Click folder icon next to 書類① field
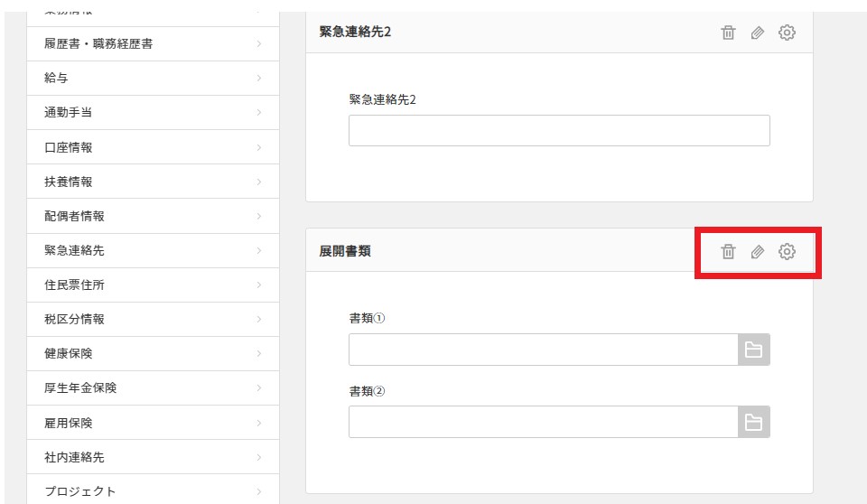Screen dimensions: 867x504 [x=753, y=350]
